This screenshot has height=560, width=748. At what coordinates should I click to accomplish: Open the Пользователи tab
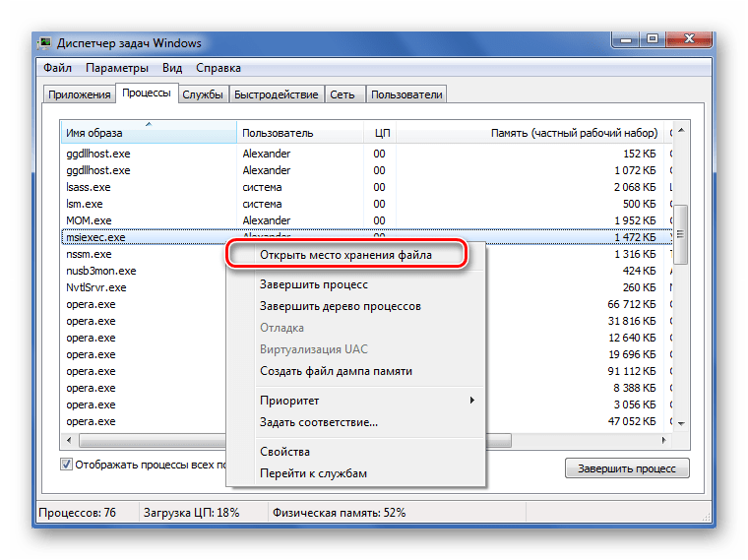406,94
